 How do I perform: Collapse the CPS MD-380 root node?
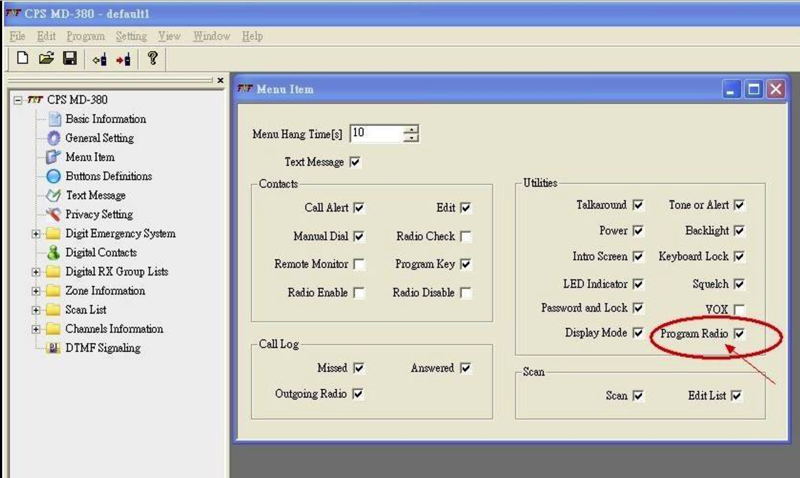tap(18, 100)
